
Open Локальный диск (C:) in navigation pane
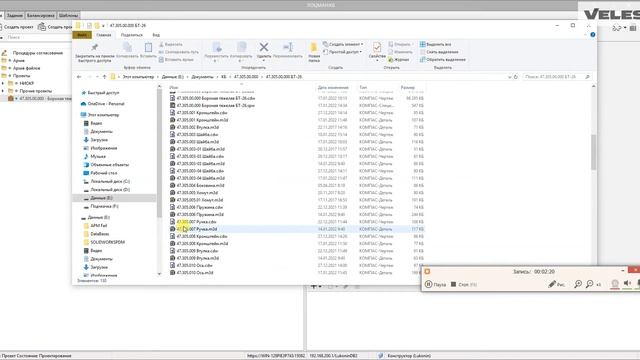pos(110,181)
